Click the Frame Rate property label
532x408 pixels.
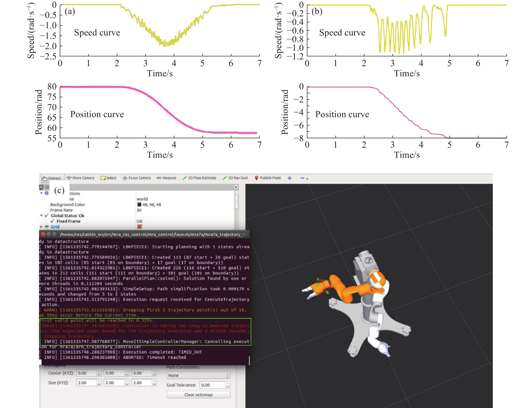pyautogui.click(x=61, y=210)
